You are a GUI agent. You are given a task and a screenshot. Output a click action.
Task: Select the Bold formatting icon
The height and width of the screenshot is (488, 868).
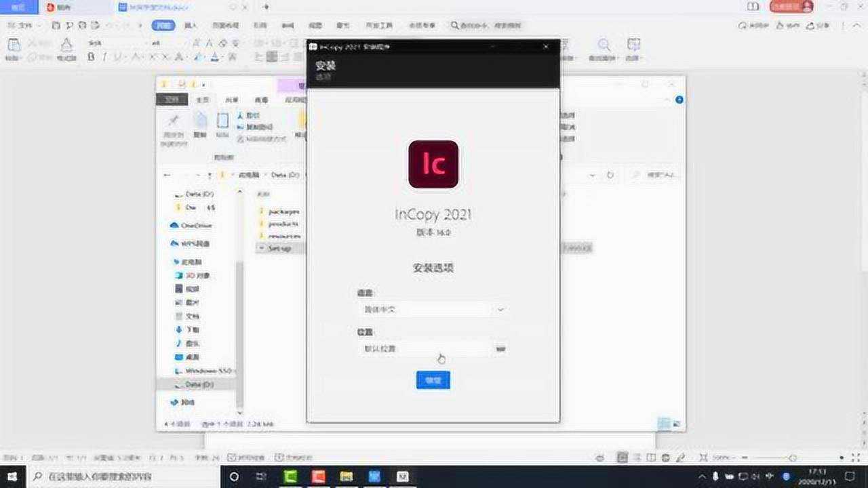[90, 56]
